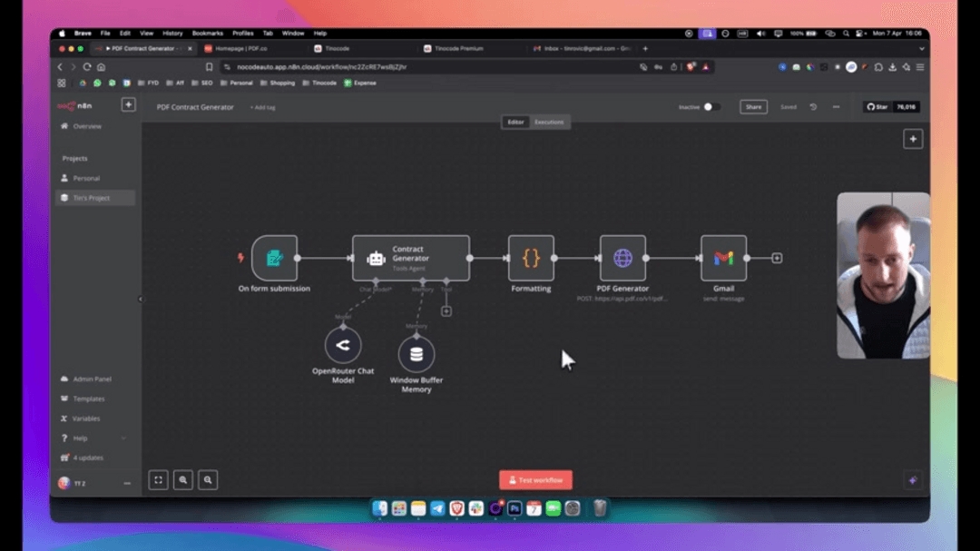Collapse the left sidebar with its chevron
Image resolution: width=980 pixels, height=551 pixels.
tap(142, 297)
